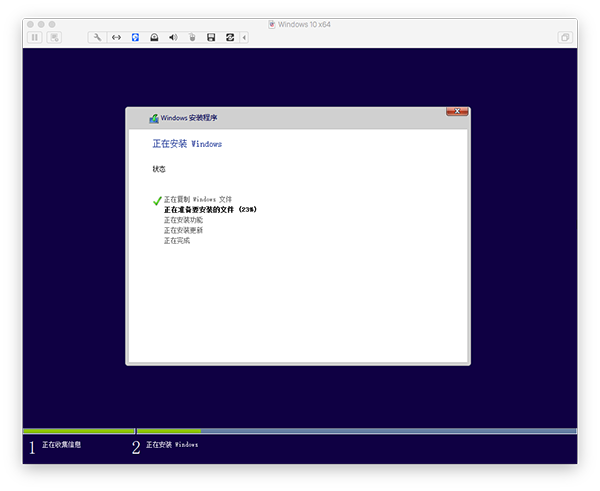Click the circular sync arrows toolbar icon

[230, 37]
